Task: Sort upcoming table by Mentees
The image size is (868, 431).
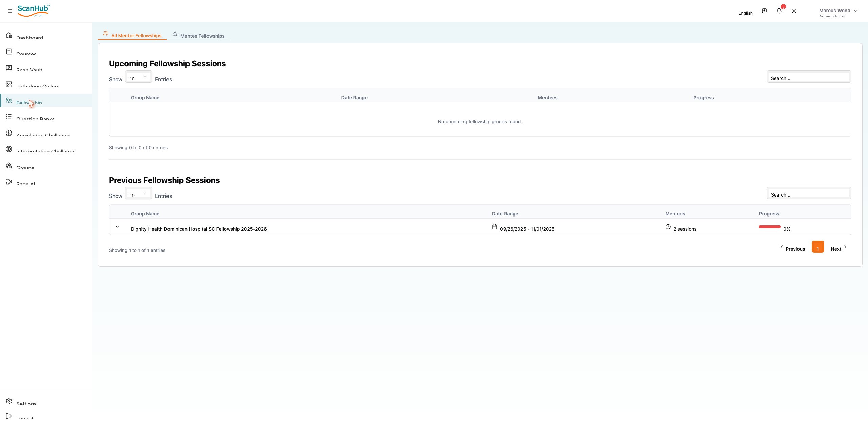Action: click(548, 98)
